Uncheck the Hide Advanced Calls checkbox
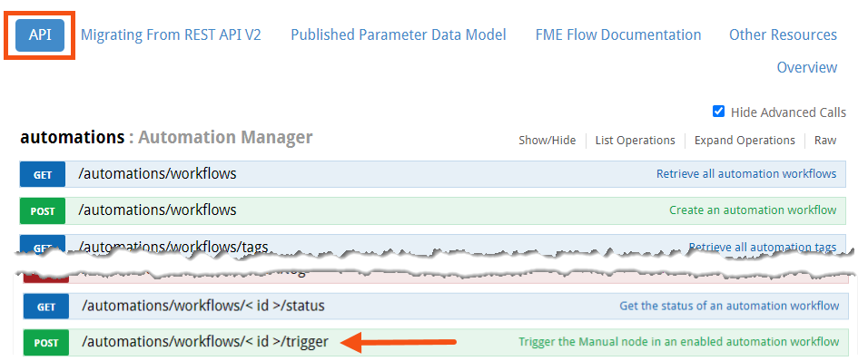 pyautogui.click(x=718, y=112)
